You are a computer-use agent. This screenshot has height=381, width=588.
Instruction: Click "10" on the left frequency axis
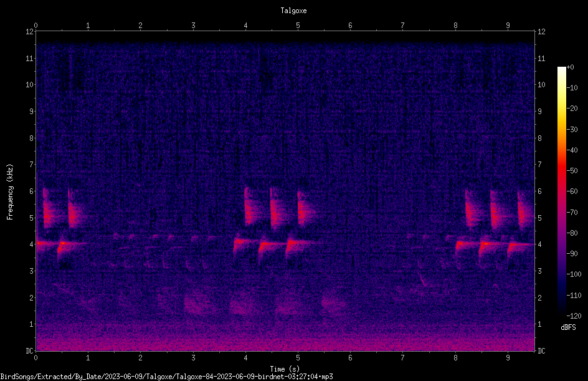30,85
